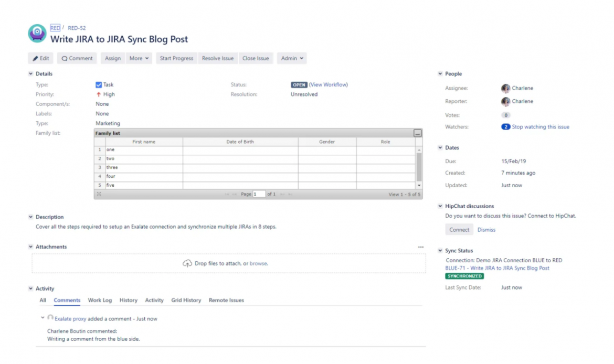Screen dimensions: 614x364
Task: Go to next page in Family list
Action: point(282,194)
